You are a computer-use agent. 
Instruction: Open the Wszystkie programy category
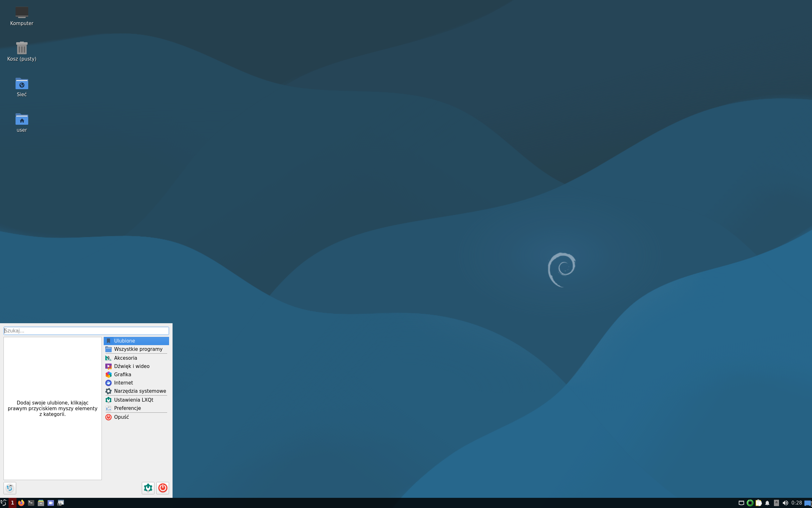(136, 349)
